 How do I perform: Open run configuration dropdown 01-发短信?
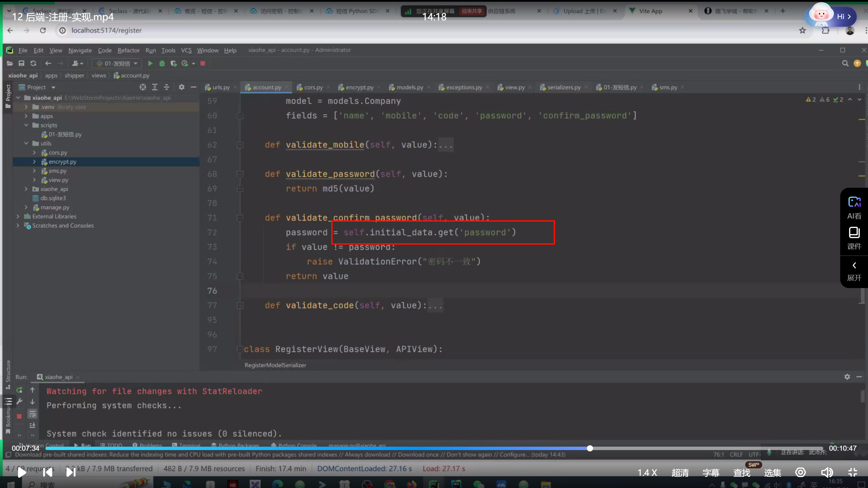click(x=117, y=63)
